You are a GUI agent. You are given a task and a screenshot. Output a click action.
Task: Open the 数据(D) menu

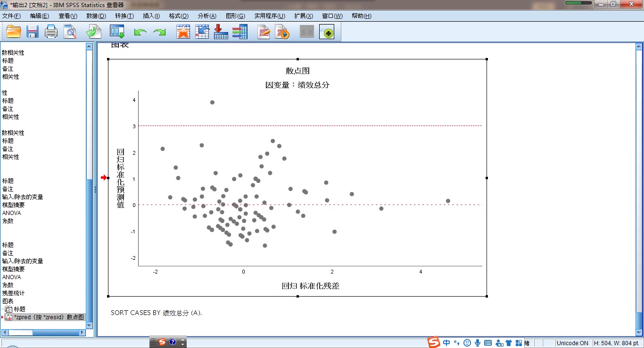pyautogui.click(x=96, y=16)
